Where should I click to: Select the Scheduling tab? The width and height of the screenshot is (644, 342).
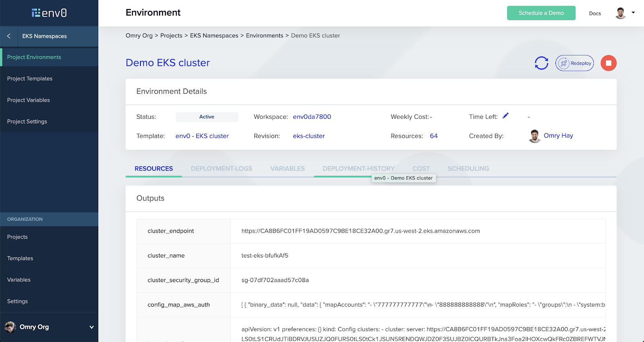(x=468, y=169)
